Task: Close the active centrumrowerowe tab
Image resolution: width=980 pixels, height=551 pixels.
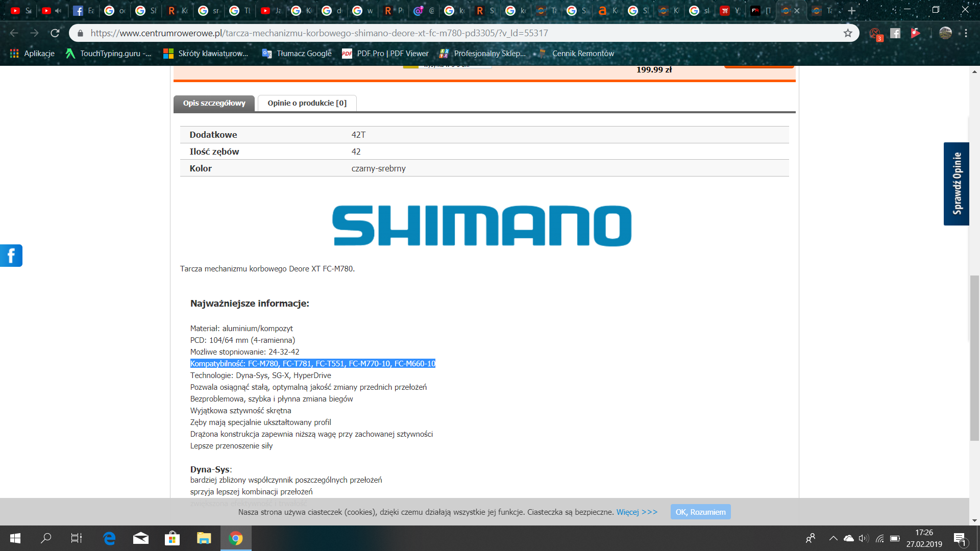Action: pyautogui.click(x=797, y=11)
